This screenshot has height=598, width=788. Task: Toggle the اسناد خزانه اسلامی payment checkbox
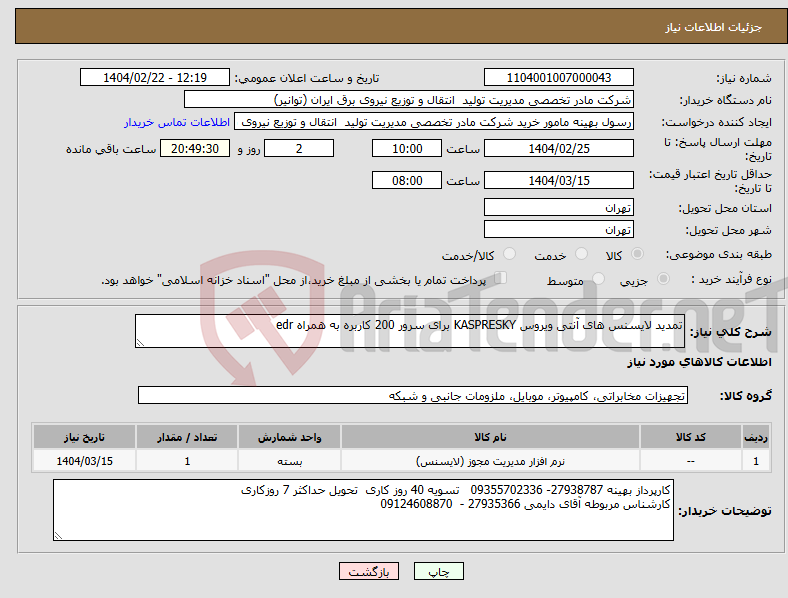pyautogui.click(x=501, y=277)
